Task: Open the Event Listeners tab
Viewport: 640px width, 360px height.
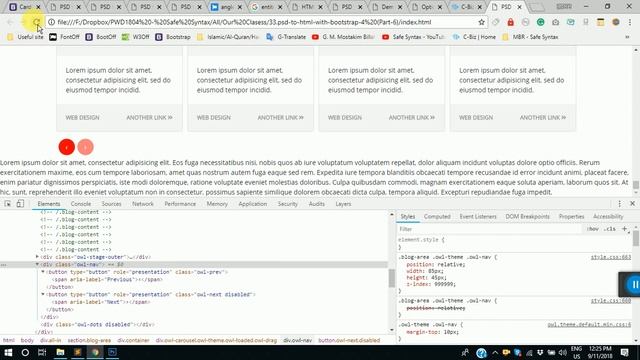Action: click(x=478, y=216)
